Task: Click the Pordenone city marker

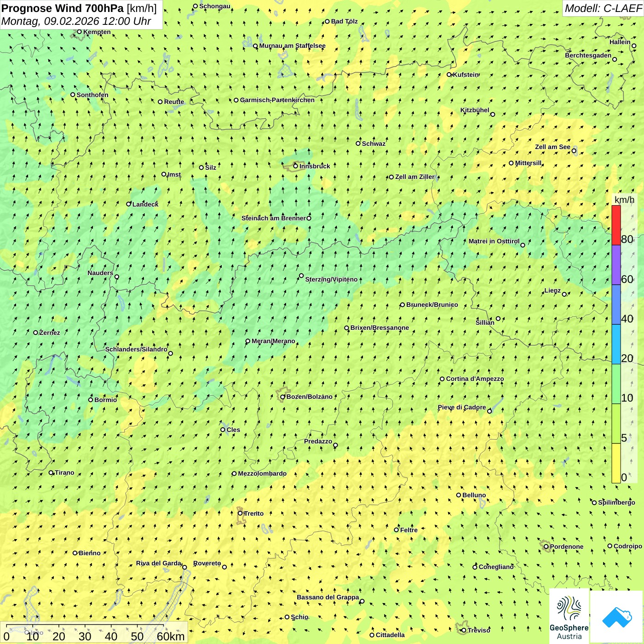Action: (x=546, y=546)
